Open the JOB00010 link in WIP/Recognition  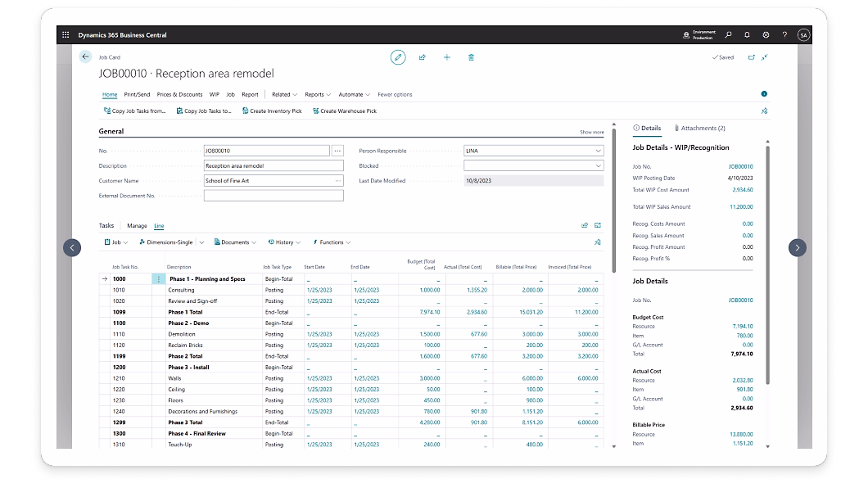(740, 166)
